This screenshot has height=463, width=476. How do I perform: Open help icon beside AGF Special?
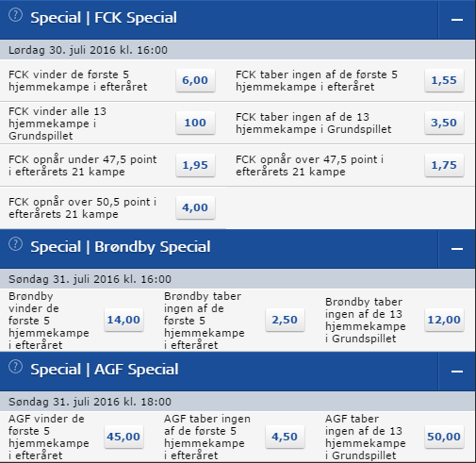[15, 367]
